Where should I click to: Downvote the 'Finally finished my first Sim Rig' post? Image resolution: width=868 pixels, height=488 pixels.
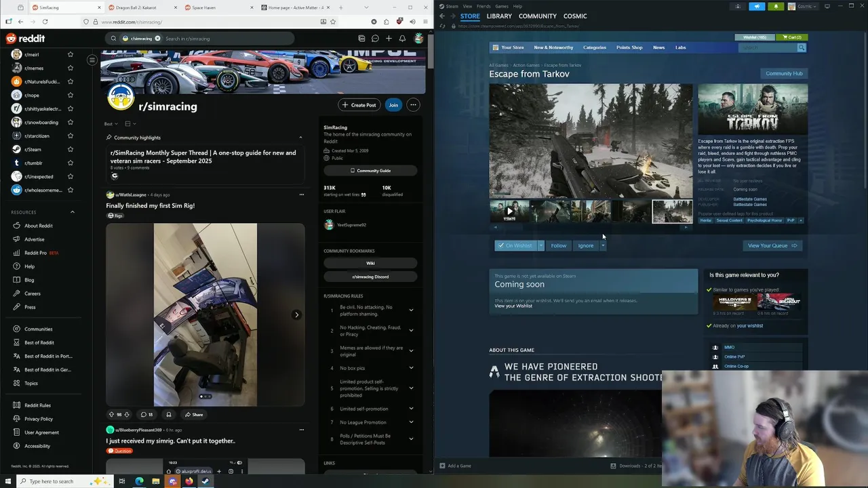127,414
